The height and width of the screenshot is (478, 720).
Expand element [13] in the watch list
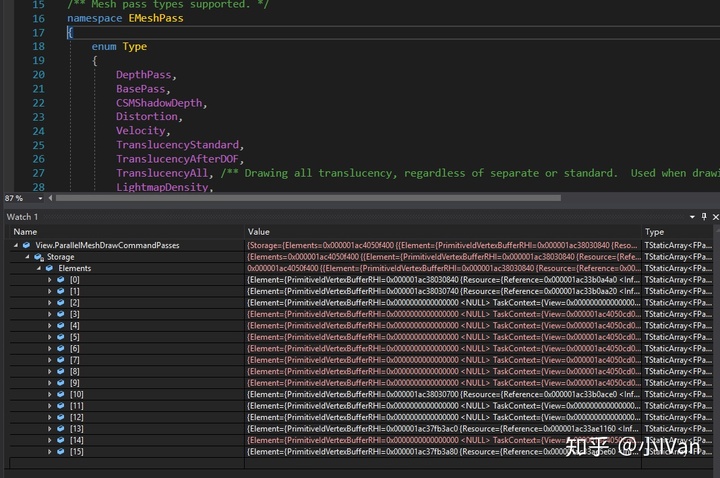point(50,429)
